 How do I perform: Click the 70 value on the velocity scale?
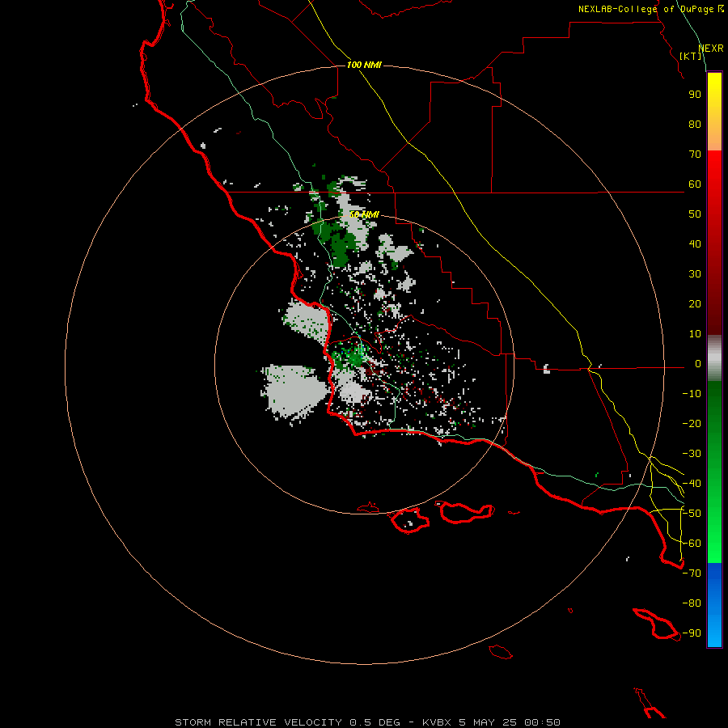pyautogui.click(x=695, y=154)
